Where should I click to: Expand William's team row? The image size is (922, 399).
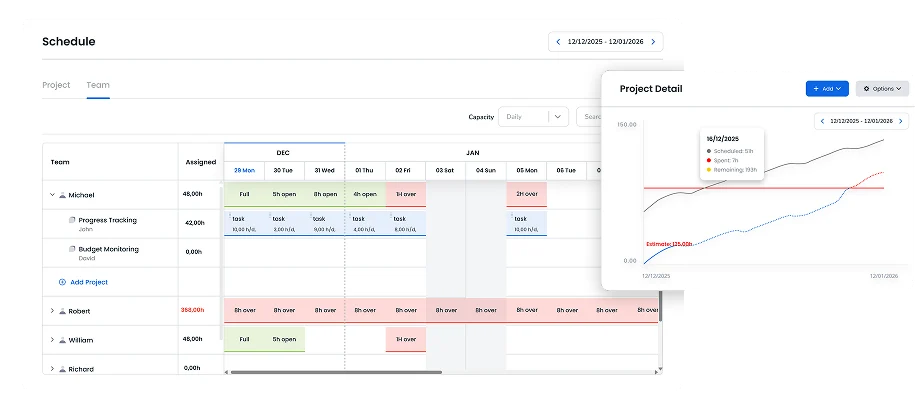coord(52,340)
